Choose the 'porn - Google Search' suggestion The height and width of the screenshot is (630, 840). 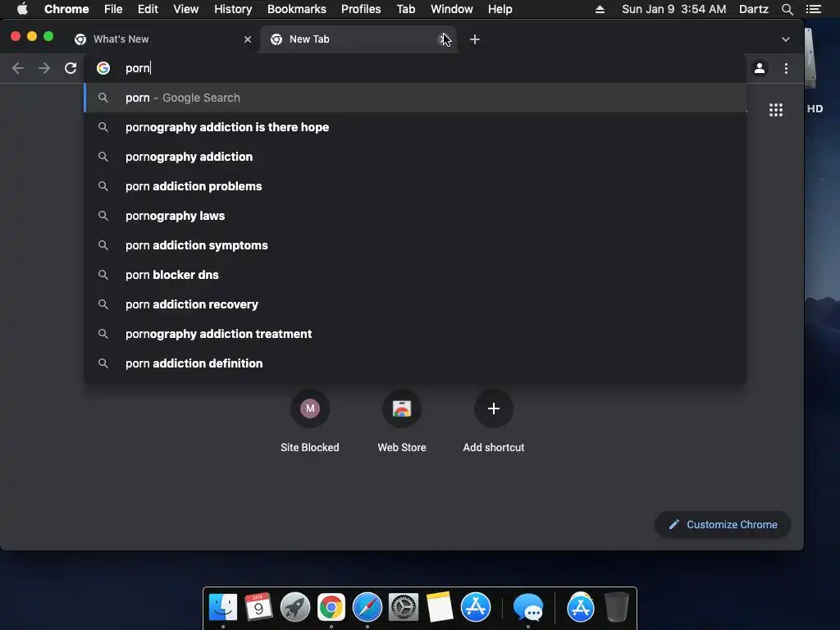(x=415, y=98)
